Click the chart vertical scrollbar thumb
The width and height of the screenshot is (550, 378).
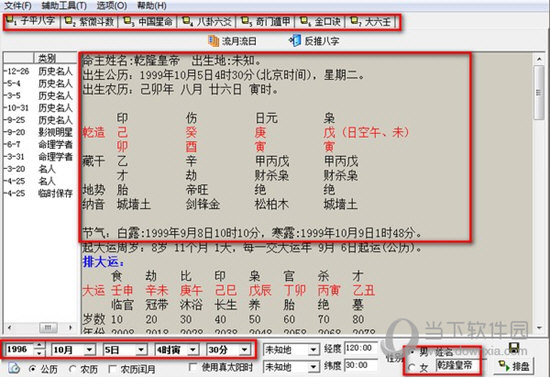click(x=539, y=92)
